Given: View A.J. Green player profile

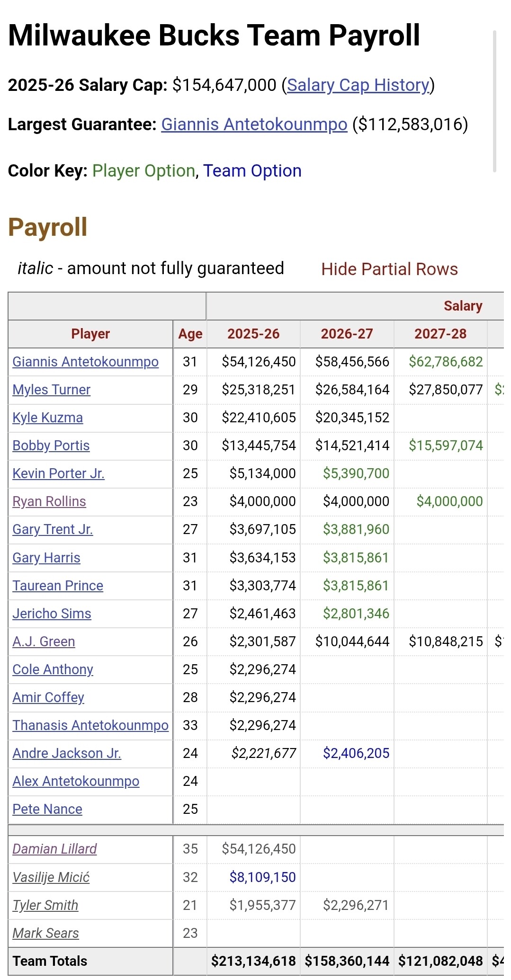Looking at the screenshot, I should pyautogui.click(x=44, y=641).
